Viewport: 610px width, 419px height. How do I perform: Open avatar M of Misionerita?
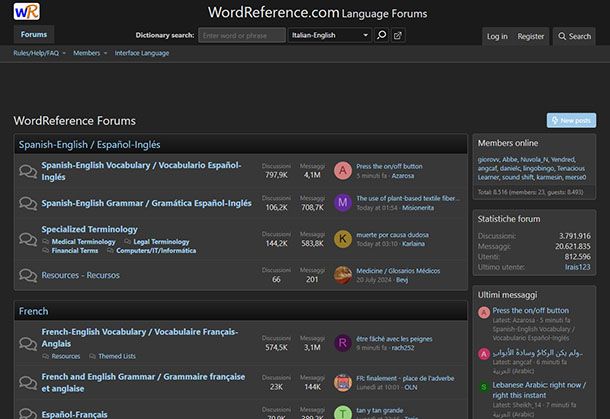343,203
